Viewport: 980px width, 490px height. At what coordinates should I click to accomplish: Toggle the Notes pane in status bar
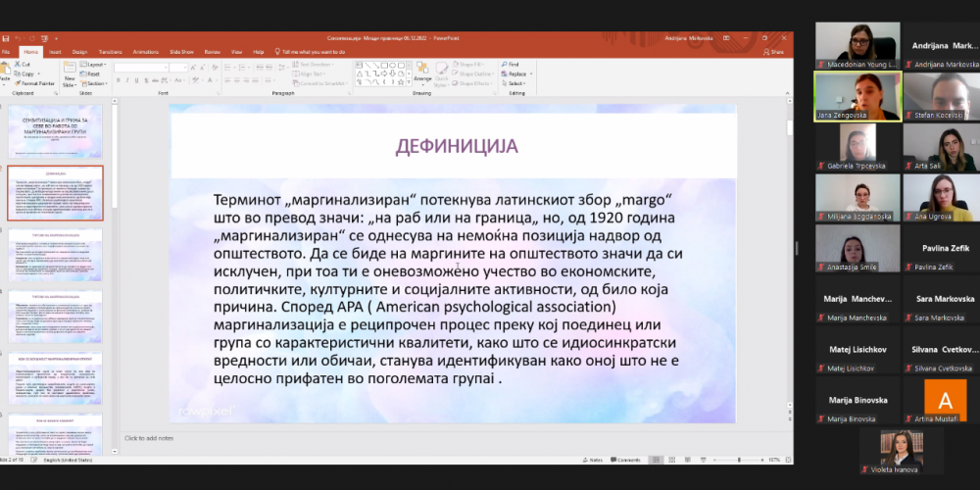coord(593,459)
